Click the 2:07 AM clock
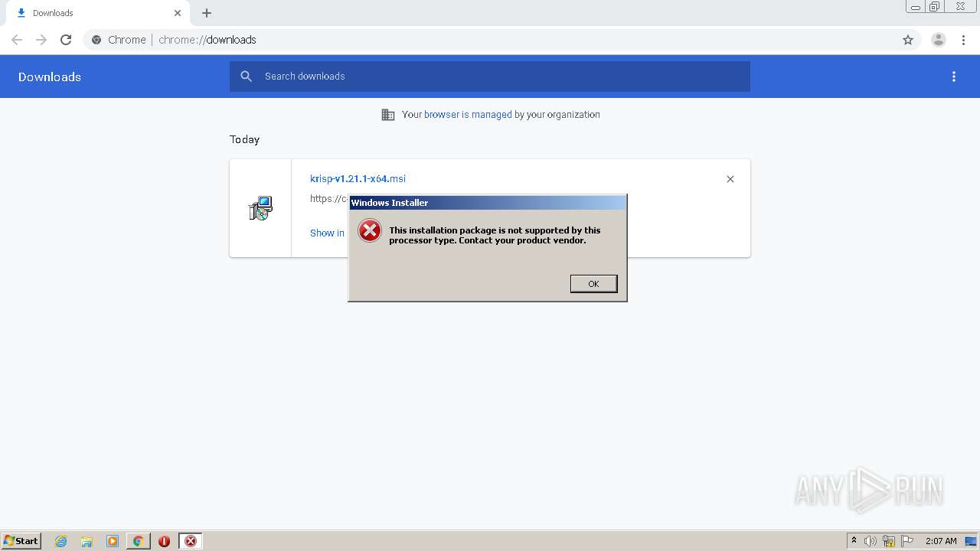This screenshot has width=980, height=551. pyautogui.click(x=941, y=541)
